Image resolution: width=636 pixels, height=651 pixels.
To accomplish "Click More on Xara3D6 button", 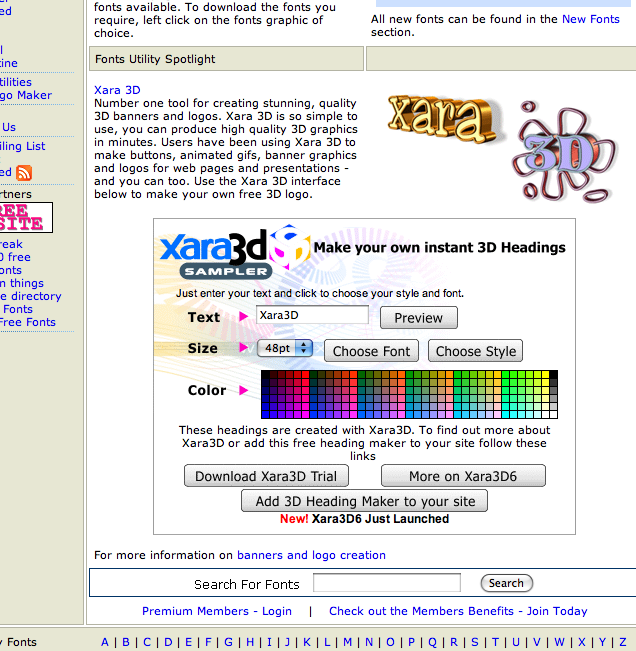I will (463, 476).
